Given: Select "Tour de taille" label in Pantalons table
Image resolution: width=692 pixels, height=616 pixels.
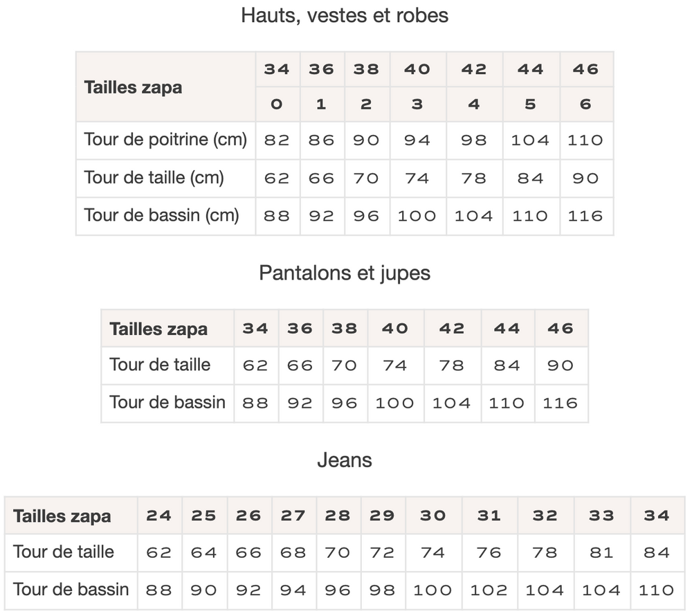Looking at the screenshot, I should click(x=160, y=365).
